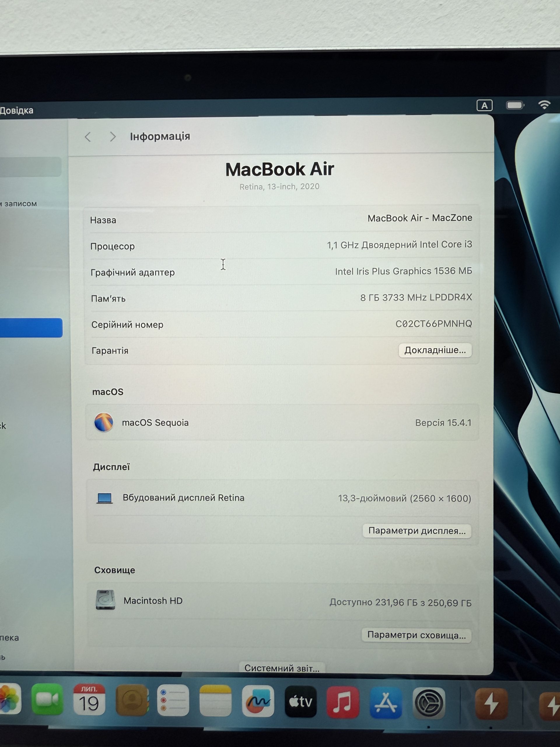Viewport: 560px width, 747px height.
Task: Launch Freeform from the Dock
Action: [x=258, y=701]
